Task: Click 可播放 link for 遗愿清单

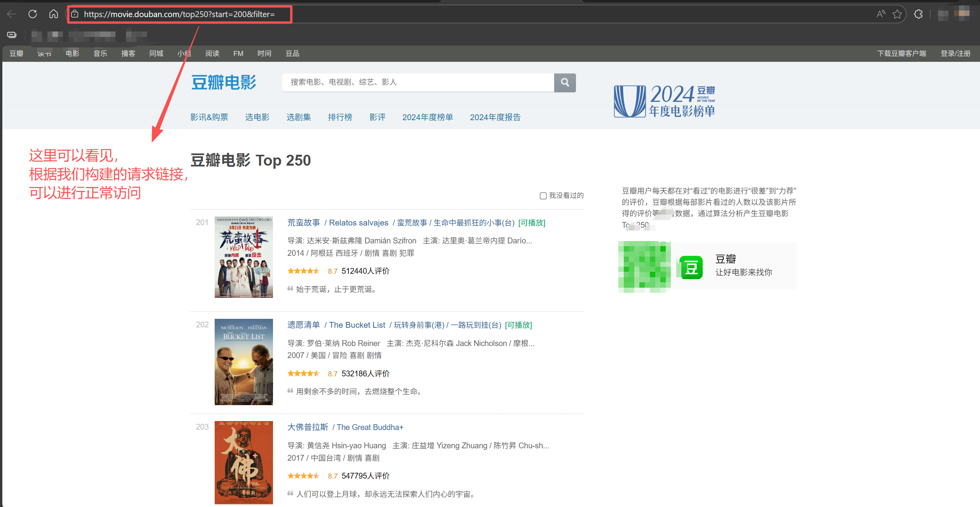Action: 518,325
